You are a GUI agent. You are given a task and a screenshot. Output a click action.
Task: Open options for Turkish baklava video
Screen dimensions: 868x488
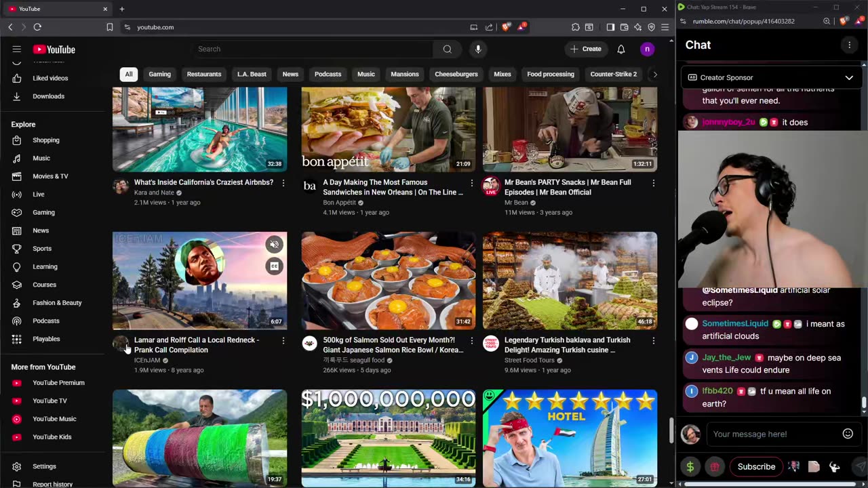[654, 340]
